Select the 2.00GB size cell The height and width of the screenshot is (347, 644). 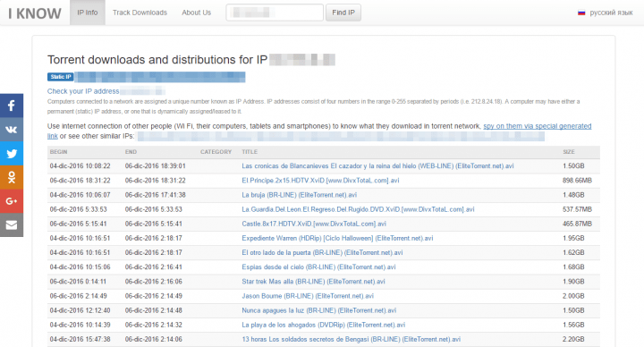(x=573, y=296)
